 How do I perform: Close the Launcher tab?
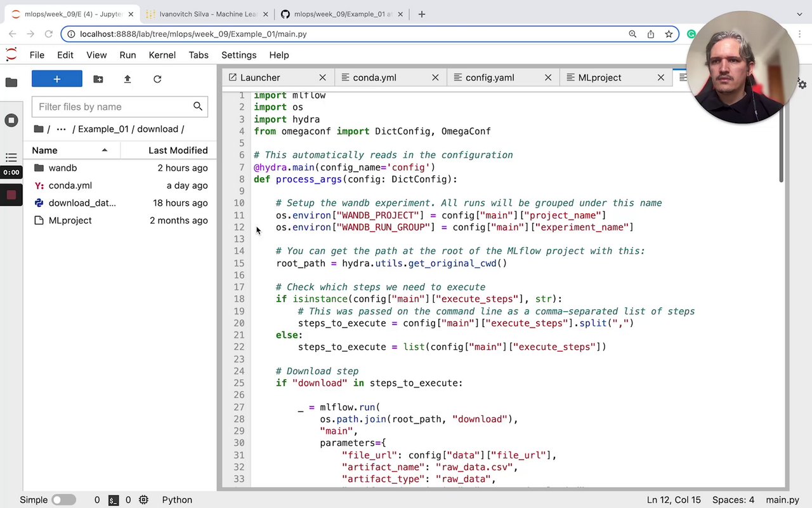pos(322,77)
